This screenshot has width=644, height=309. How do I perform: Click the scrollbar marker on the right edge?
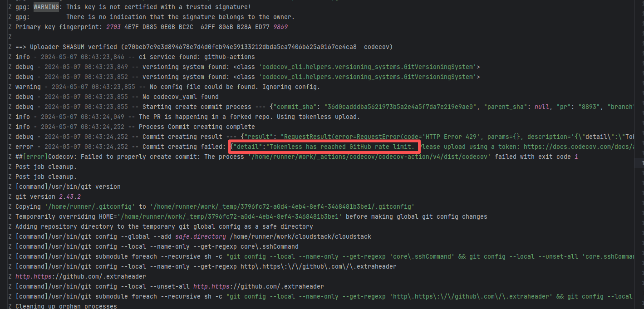642,162
